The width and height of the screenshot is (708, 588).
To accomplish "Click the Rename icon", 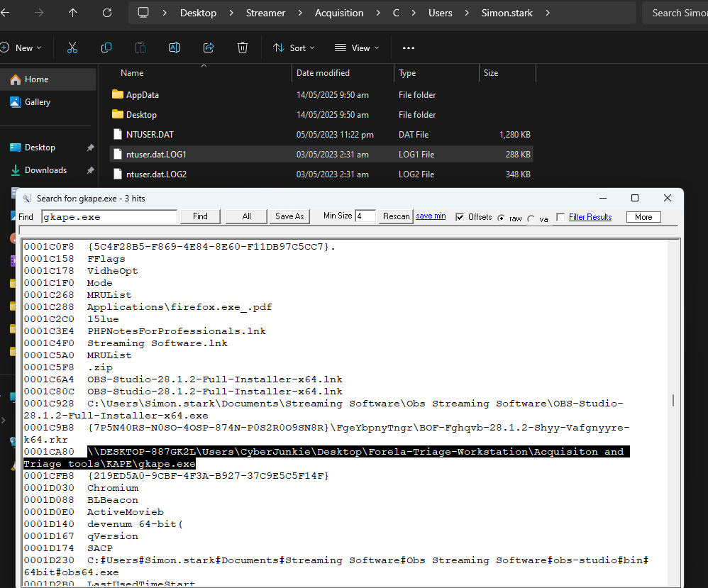I will [175, 48].
